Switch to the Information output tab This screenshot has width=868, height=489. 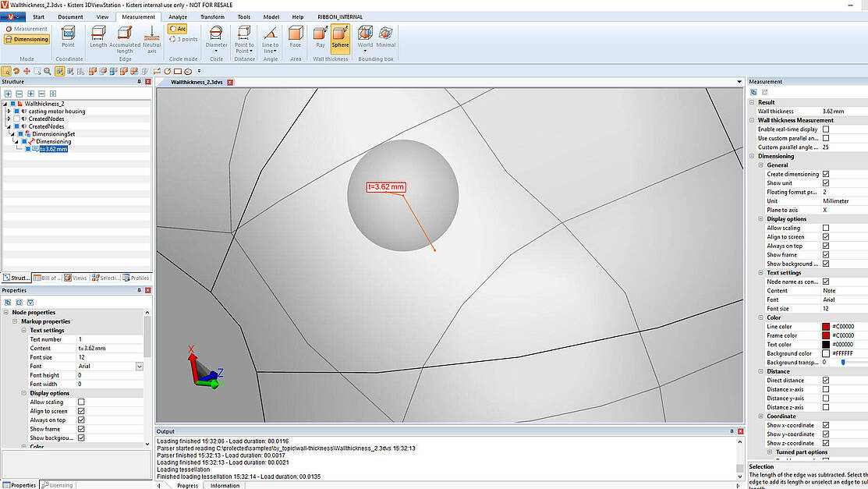[x=225, y=485]
